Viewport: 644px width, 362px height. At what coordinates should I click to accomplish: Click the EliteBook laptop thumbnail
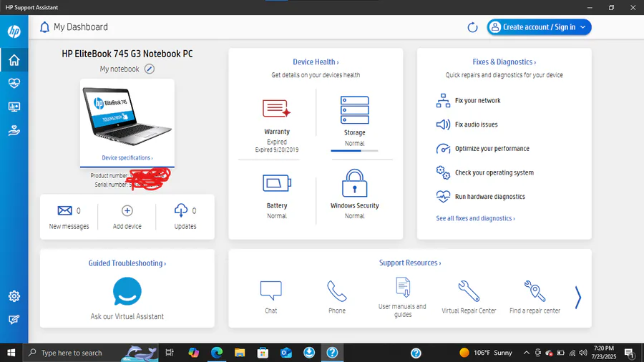(x=127, y=116)
